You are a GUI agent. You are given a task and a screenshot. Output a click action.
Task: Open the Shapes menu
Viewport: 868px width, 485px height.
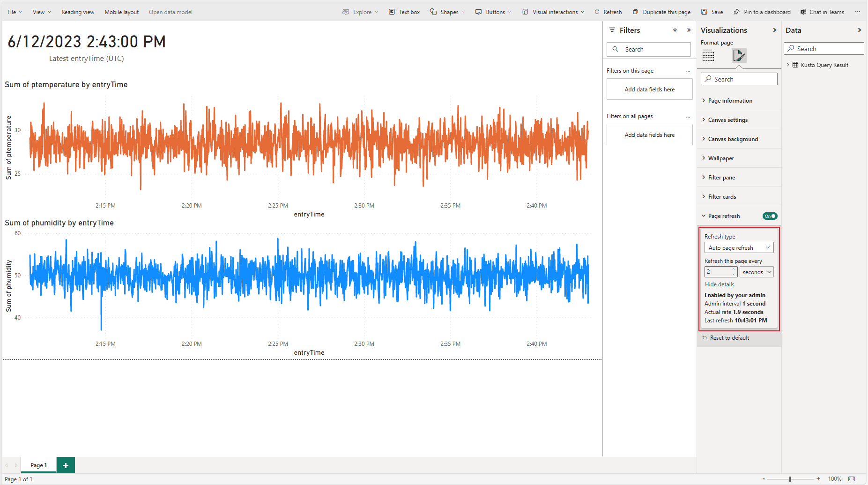click(x=447, y=12)
